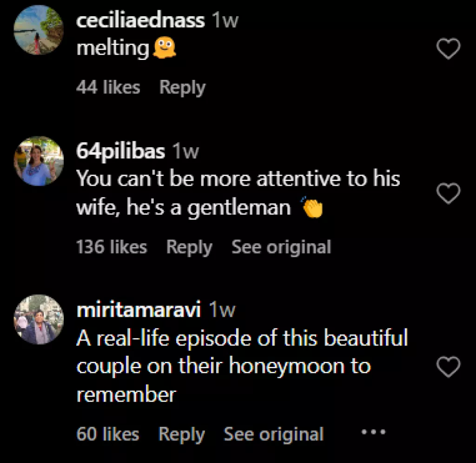476x463 pixels.
Task: See original of 64pilibas's comment
Action: [281, 247]
